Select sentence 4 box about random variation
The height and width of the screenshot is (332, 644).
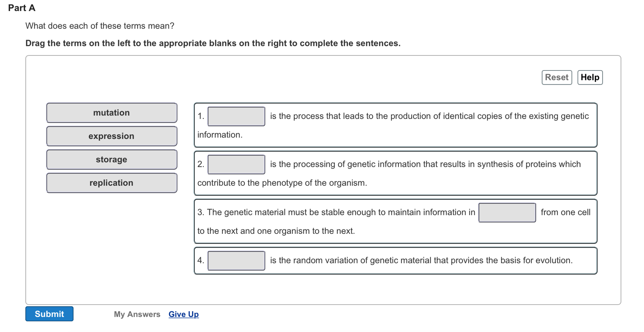pos(395,261)
